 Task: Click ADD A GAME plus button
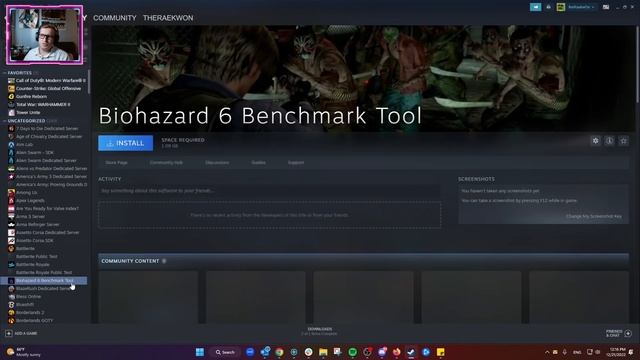coord(9,333)
